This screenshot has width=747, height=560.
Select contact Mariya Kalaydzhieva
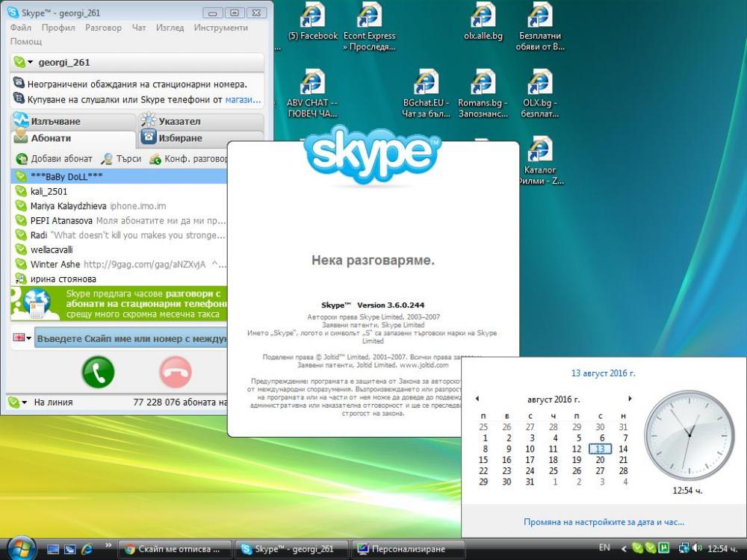[119, 206]
